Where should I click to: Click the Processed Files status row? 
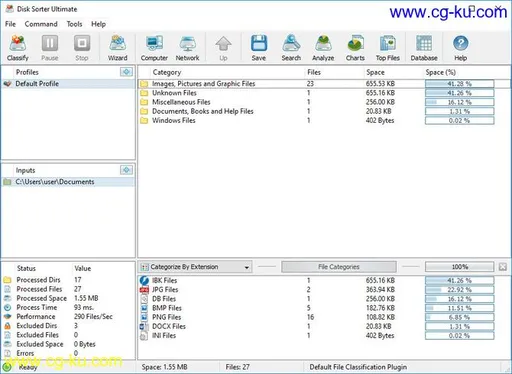[68, 289]
